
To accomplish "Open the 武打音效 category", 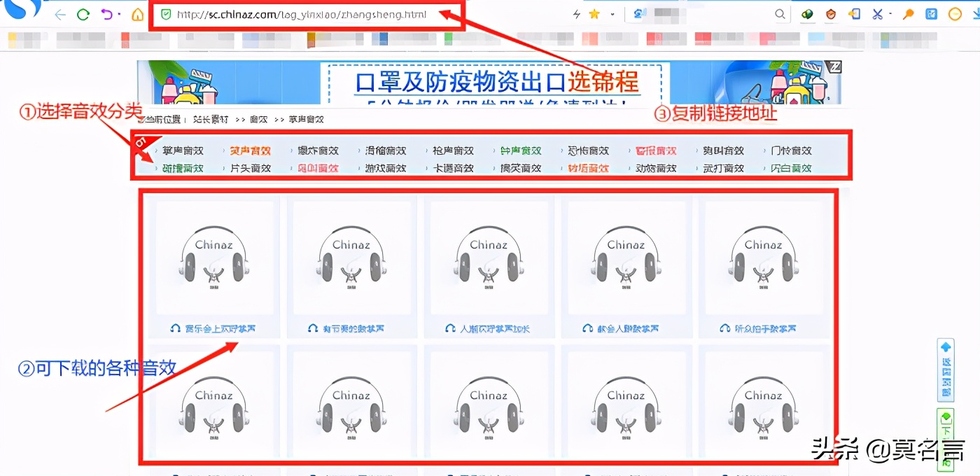I will click(724, 168).
